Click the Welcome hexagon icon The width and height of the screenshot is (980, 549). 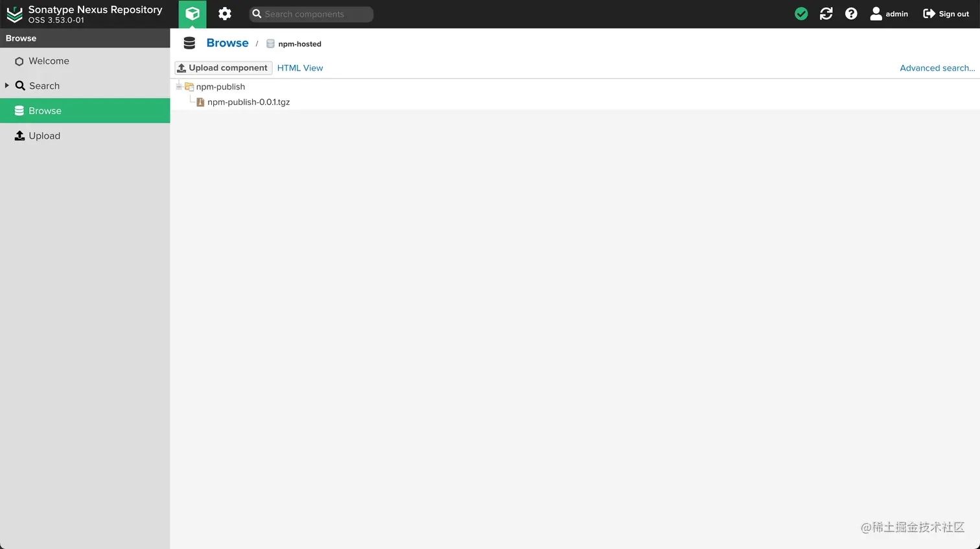point(19,61)
